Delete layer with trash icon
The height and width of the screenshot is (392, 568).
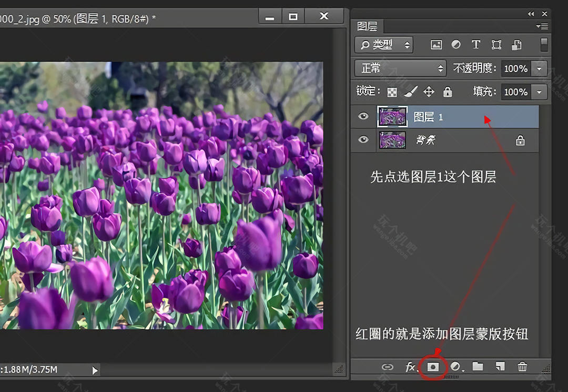pos(522,367)
